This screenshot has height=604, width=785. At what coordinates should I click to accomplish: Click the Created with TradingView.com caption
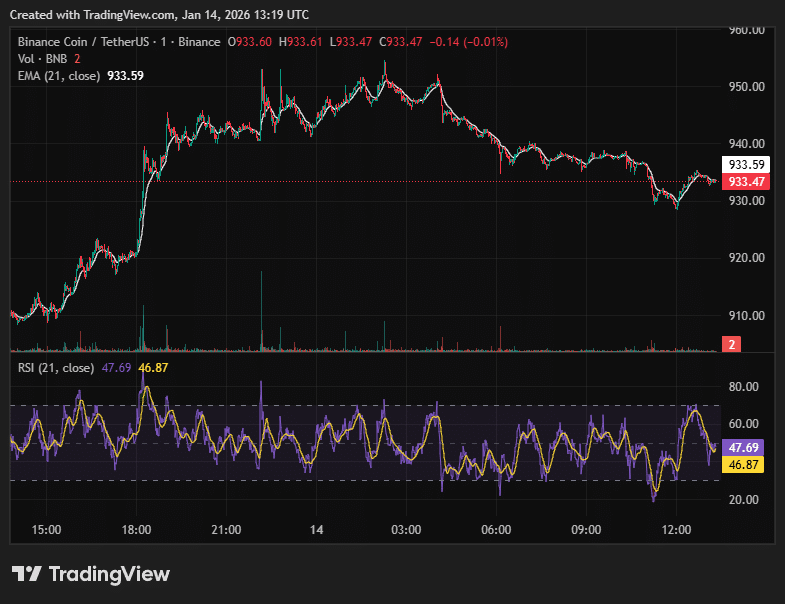coord(160,15)
